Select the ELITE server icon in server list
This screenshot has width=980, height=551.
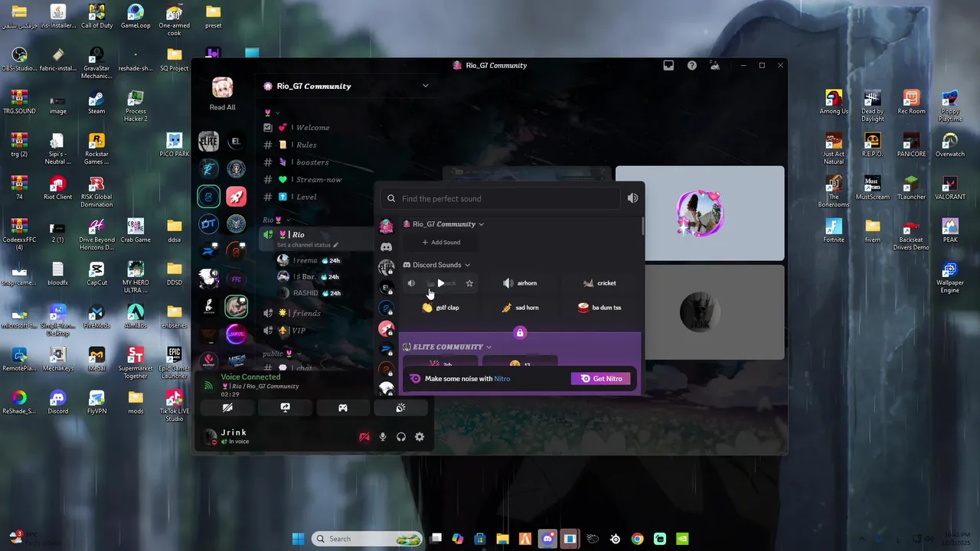(x=208, y=142)
